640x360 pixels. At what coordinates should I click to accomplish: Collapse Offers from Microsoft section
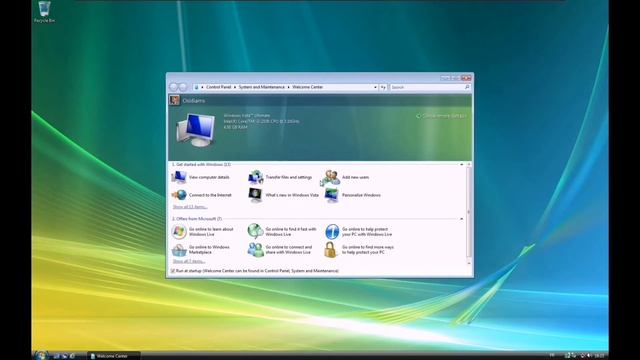pyautogui.click(x=462, y=219)
